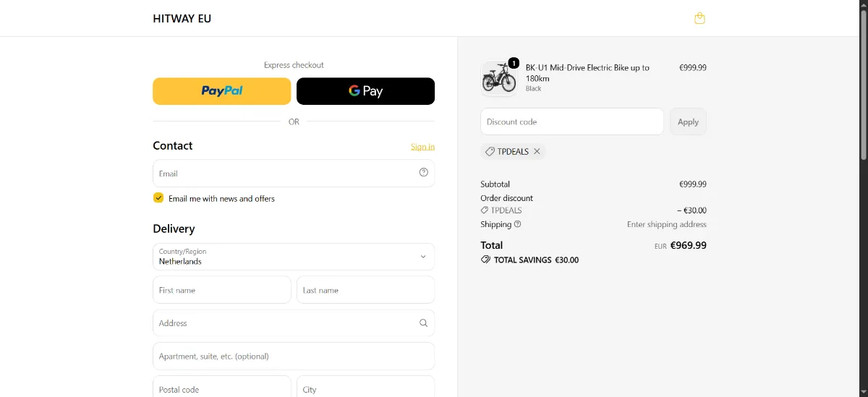The image size is (868, 397).
Task: Focus the Email input field
Action: click(294, 174)
